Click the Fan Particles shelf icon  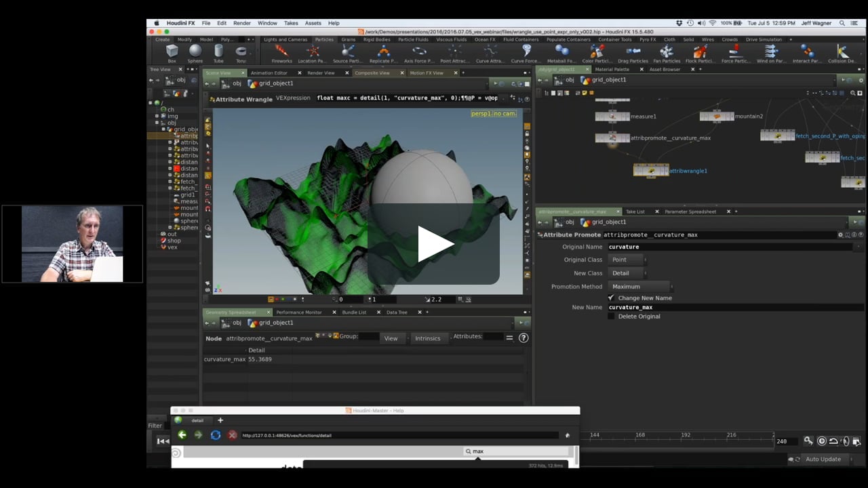point(667,51)
